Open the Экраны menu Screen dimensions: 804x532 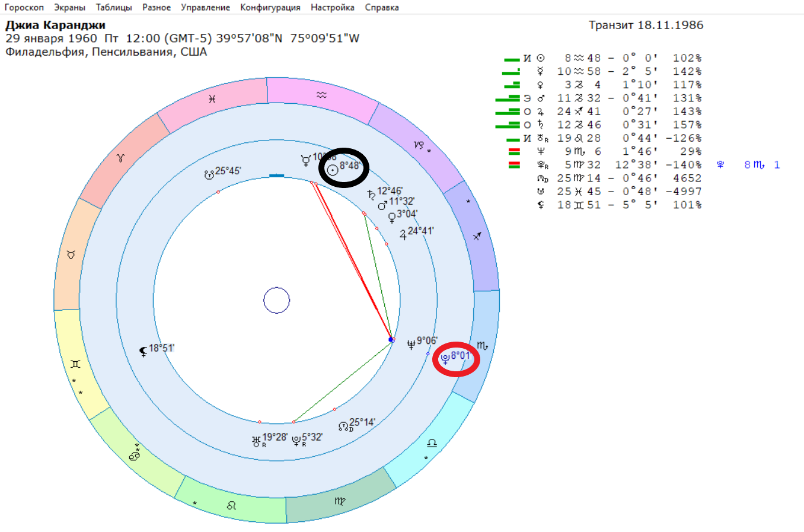point(69,8)
